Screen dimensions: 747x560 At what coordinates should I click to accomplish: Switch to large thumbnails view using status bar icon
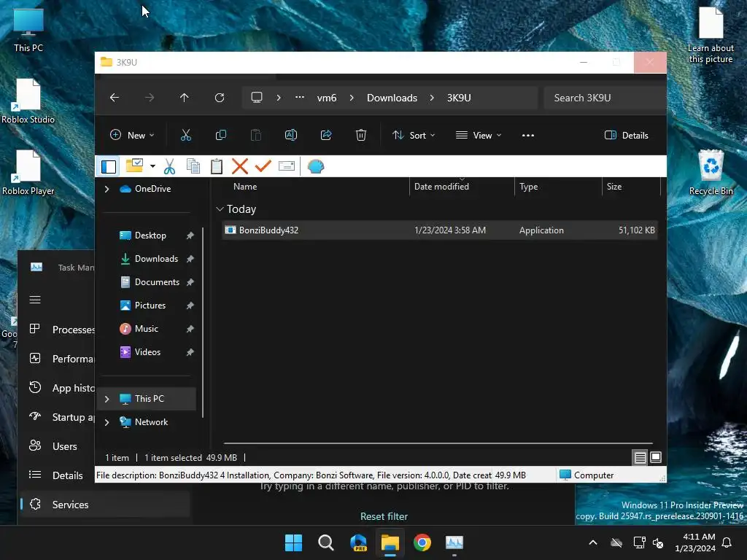656,457
